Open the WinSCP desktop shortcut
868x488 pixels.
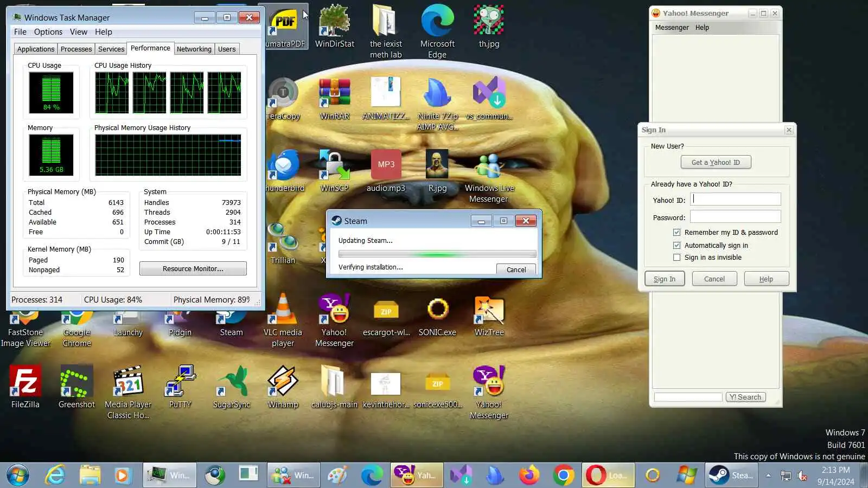point(334,170)
